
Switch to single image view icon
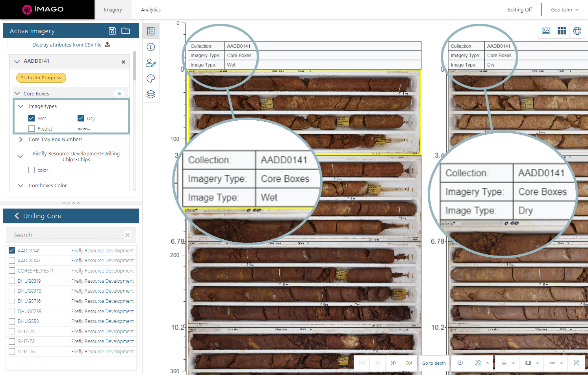click(546, 31)
